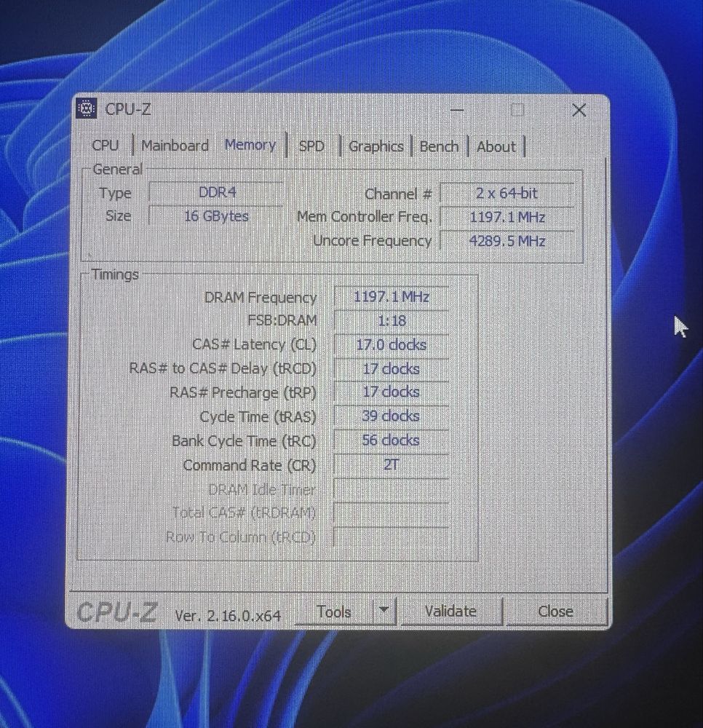
Task: Click the 'Command Rate (CR)' label
Action: [x=250, y=465]
